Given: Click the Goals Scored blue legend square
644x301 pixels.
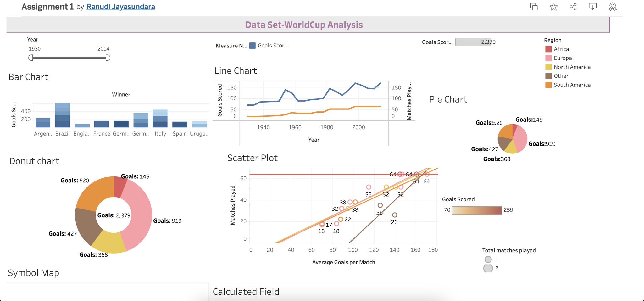Looking at the screenshot, I should click(253, 46).
